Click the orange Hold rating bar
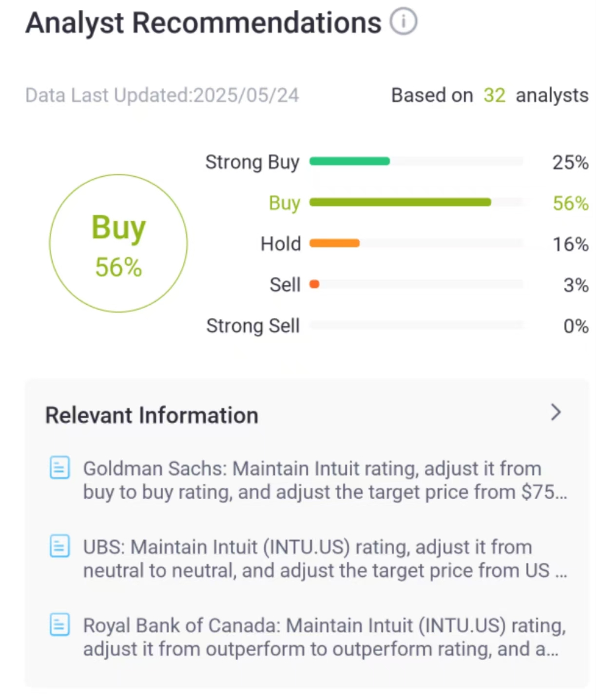Viewport: 596px width, 700px height. (x=334, y=243)
